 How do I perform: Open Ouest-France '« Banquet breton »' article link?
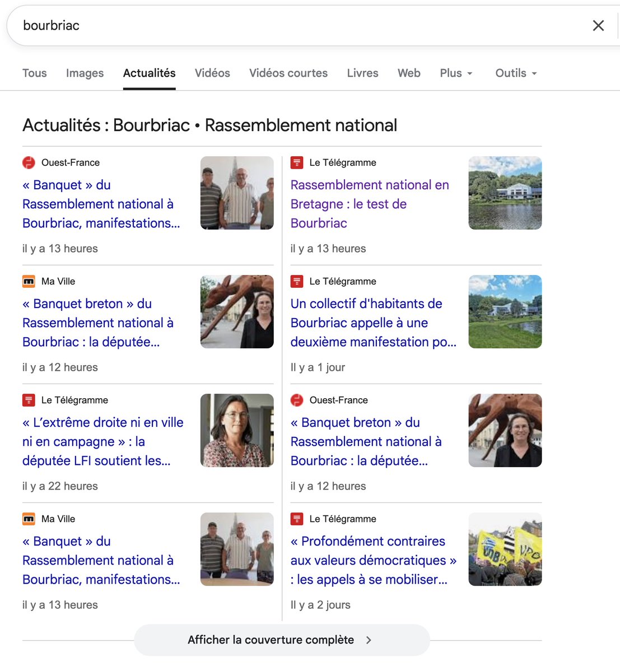pos(366,441)
